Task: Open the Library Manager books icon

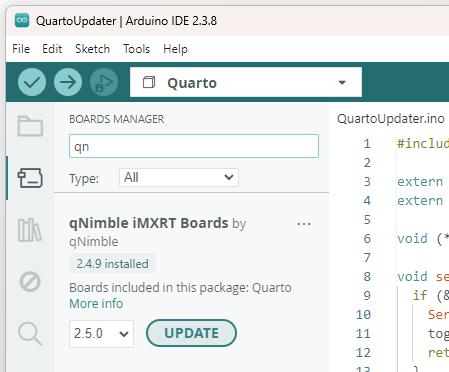Action: 30,230
